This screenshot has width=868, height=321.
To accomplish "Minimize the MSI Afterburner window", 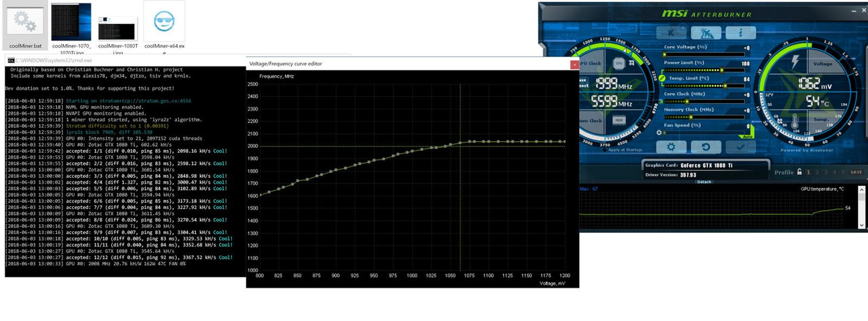I will pyautogui.click(x=853, y=11).
